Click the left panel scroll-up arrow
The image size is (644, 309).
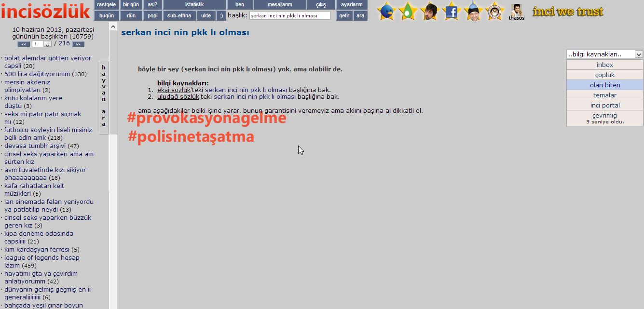click(x=113, y=26)
